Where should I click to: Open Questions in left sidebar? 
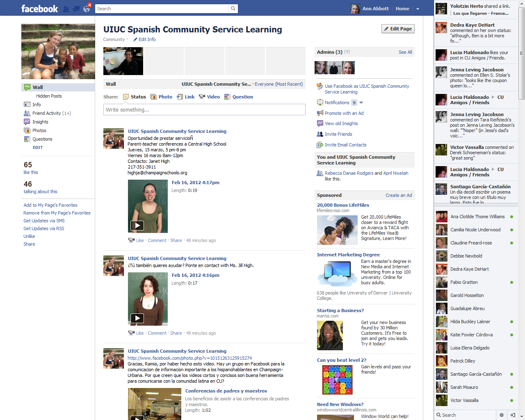42,139
